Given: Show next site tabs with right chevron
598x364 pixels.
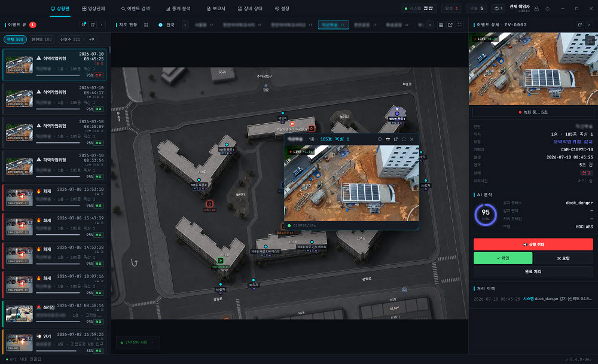Looking at the screenshot, I should (430, 25).
